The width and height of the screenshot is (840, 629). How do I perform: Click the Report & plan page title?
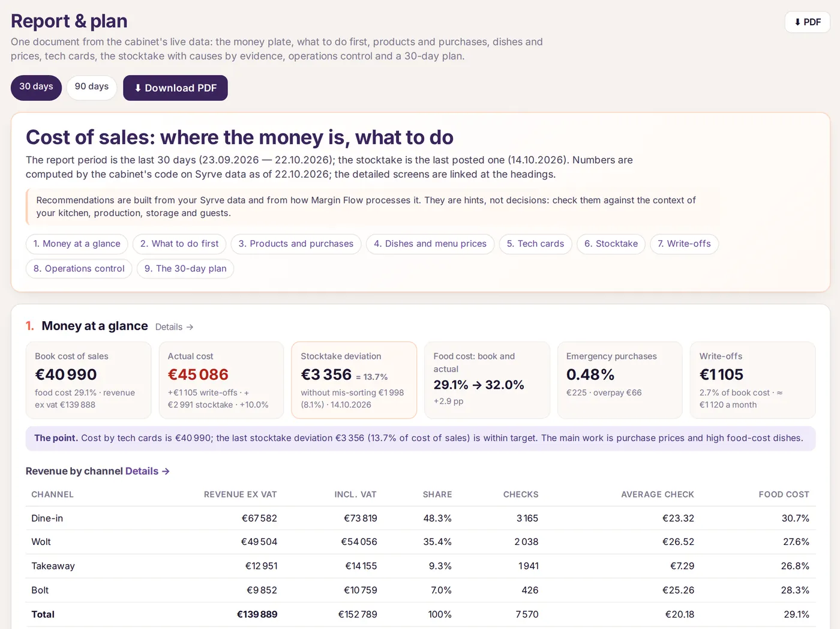(x=69, y=21)
